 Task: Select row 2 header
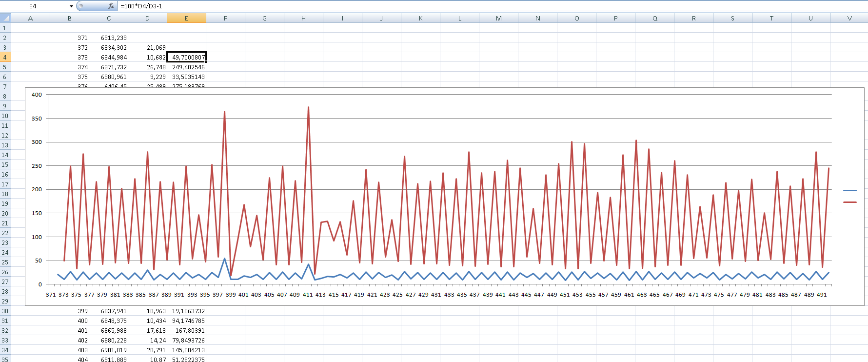click(x=5, y=38)
